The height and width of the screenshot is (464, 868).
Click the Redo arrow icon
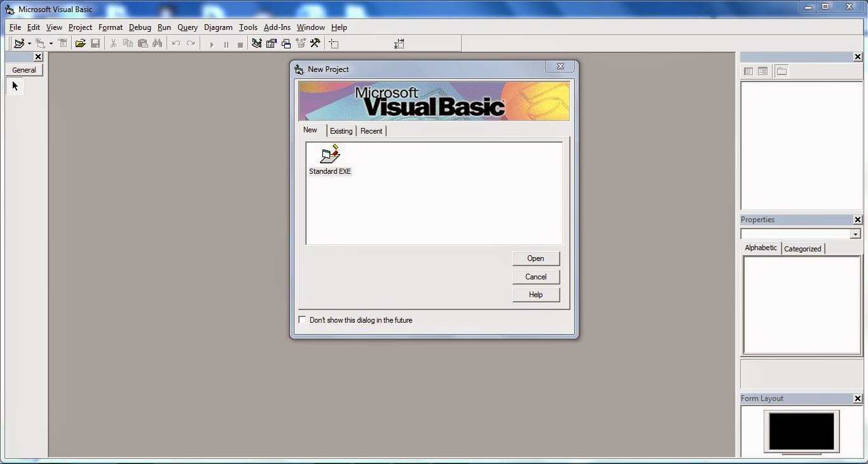pyautogui.click(x=191, y=43)
